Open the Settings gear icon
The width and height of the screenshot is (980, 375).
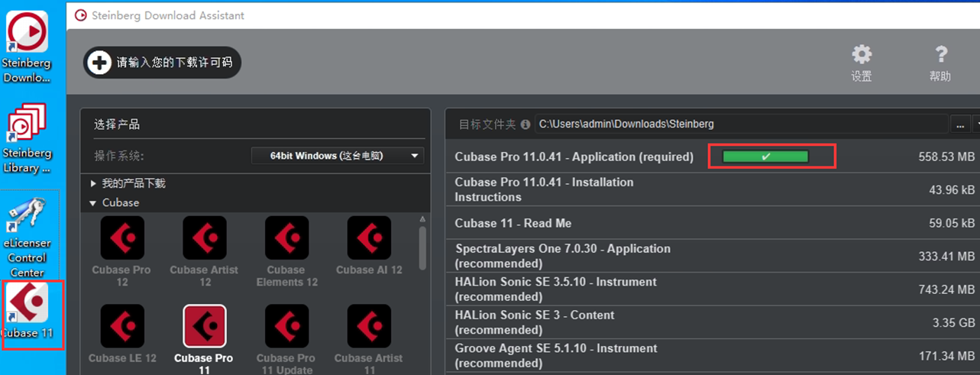click(x=862, y=56)
